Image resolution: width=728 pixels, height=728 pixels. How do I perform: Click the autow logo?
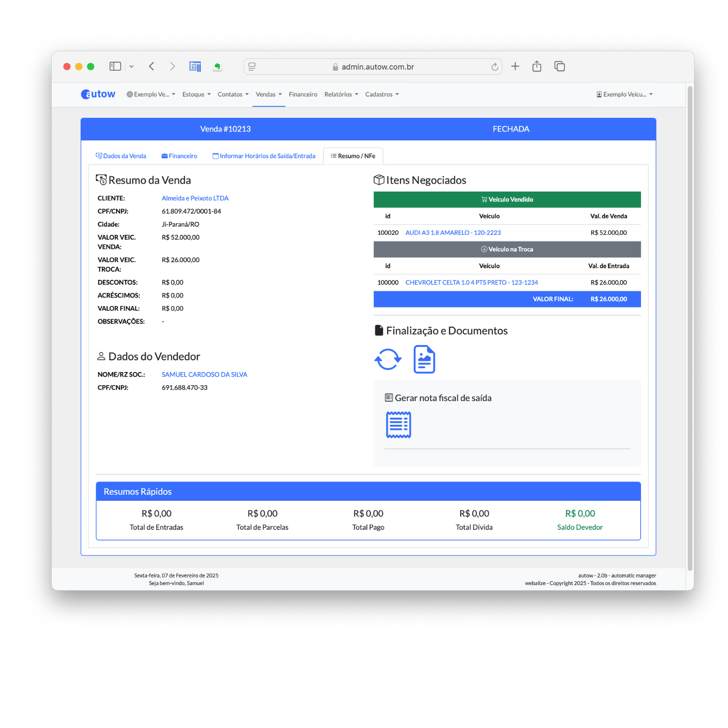pyautogui.click(x=98, y=94)
